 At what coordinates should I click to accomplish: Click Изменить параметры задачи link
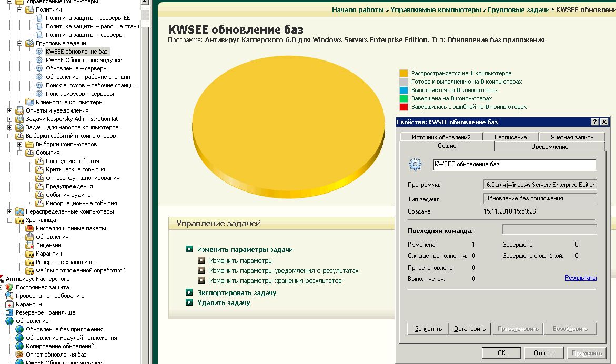click(x=245, y=250)
